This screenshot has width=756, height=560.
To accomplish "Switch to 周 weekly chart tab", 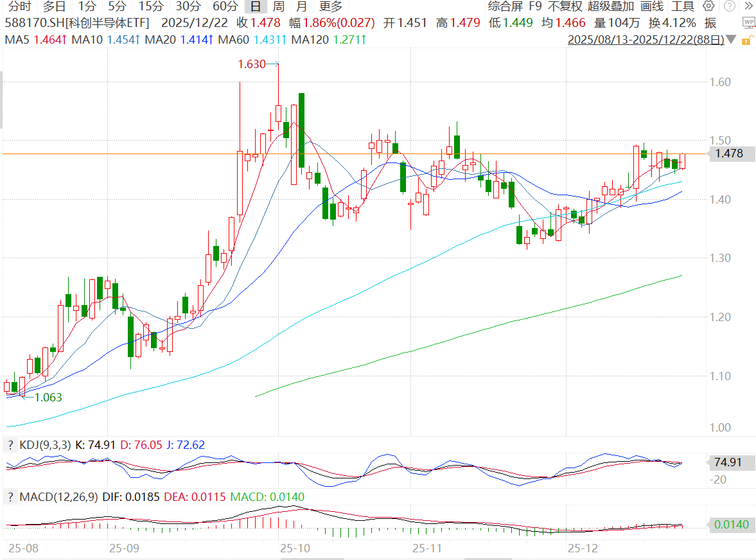I will 278,6.
